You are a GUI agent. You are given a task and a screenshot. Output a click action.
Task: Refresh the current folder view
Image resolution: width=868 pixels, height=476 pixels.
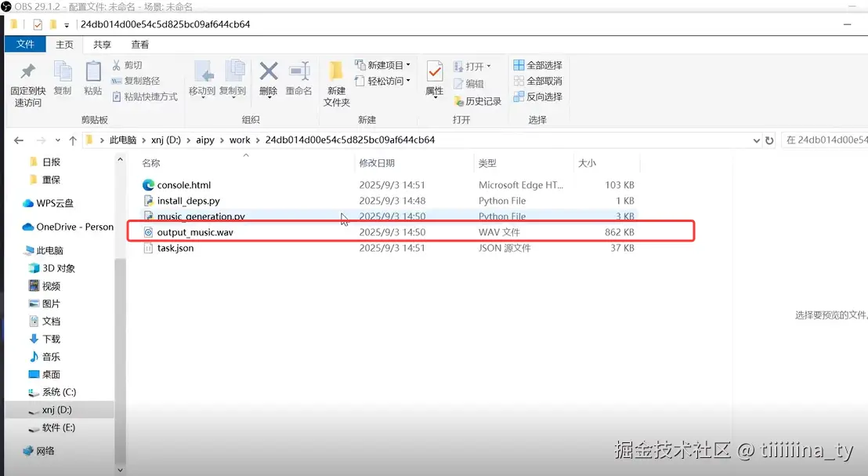[x=769, y=140]
